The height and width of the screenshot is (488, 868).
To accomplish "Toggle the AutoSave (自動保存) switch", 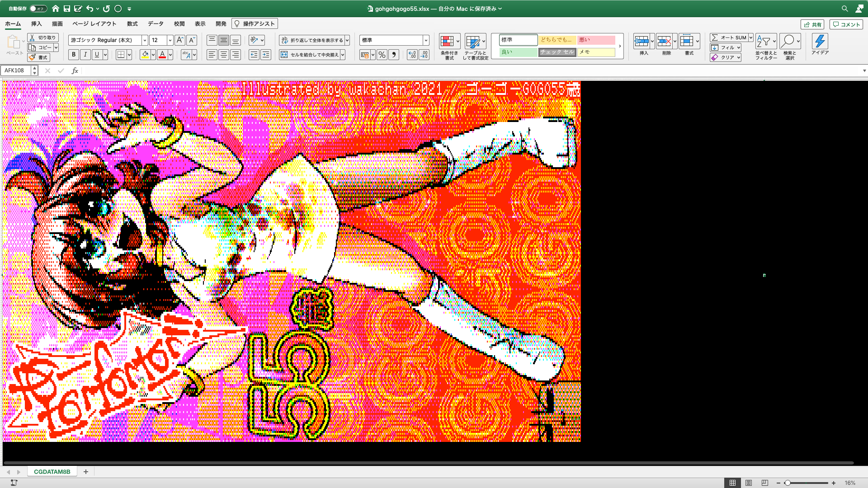I will coord(38,9).
